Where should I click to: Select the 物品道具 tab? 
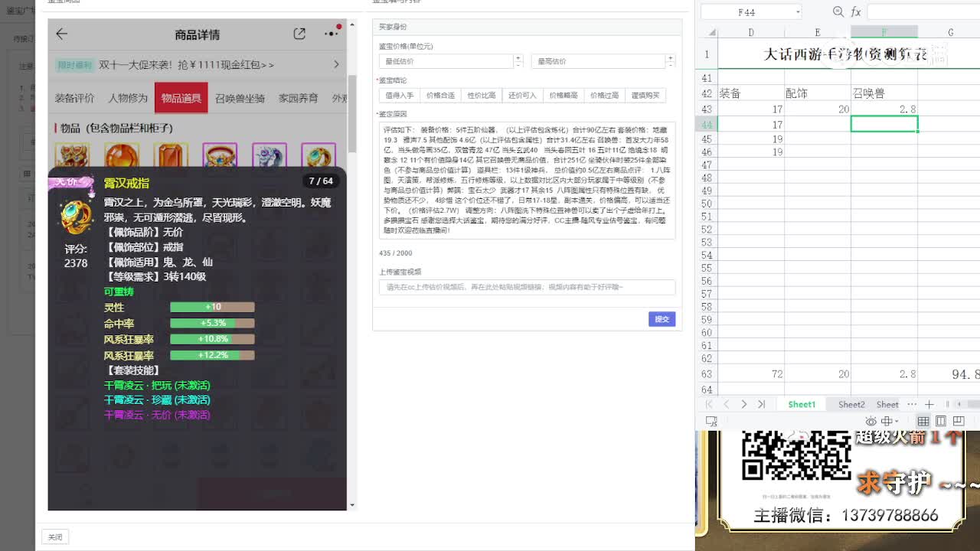coord(181,98)
